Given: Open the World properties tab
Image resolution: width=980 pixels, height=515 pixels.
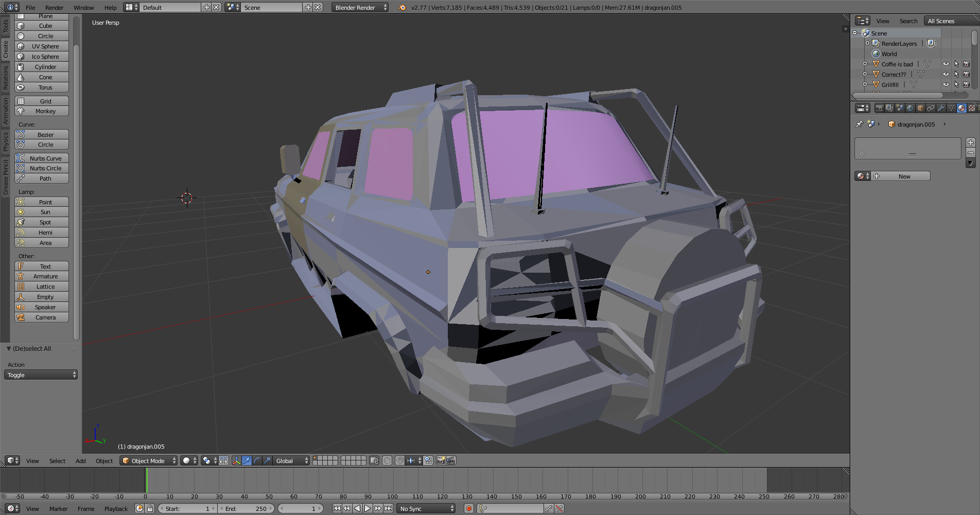Looking at the screenshot, I should 910,108.
